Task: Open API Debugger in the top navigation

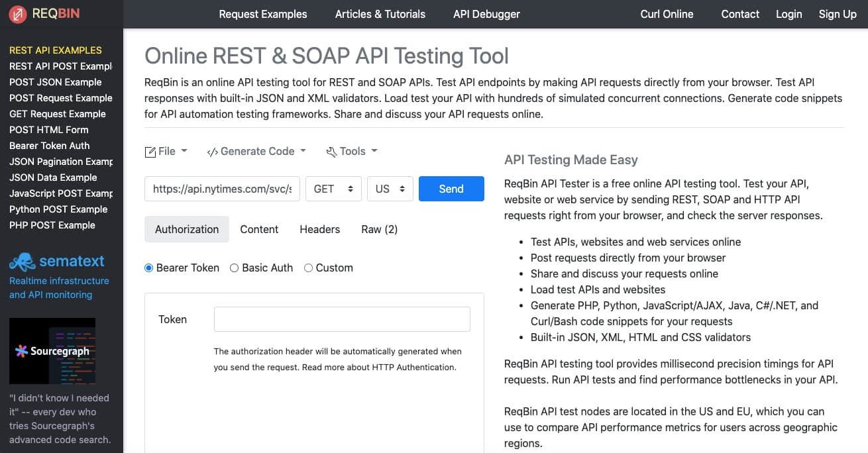Action: tap(486, 14)
